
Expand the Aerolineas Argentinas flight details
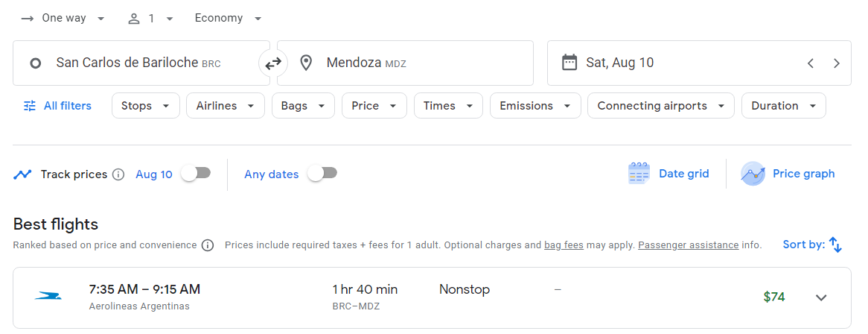click(x=821, y=297)
